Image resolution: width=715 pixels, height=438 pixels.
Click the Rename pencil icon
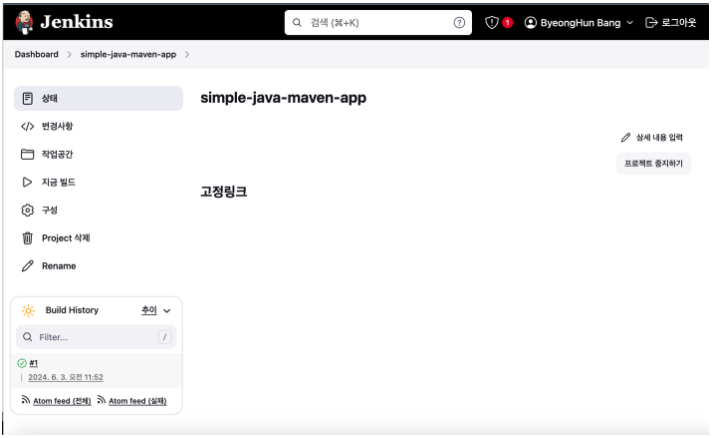(27, 266)
